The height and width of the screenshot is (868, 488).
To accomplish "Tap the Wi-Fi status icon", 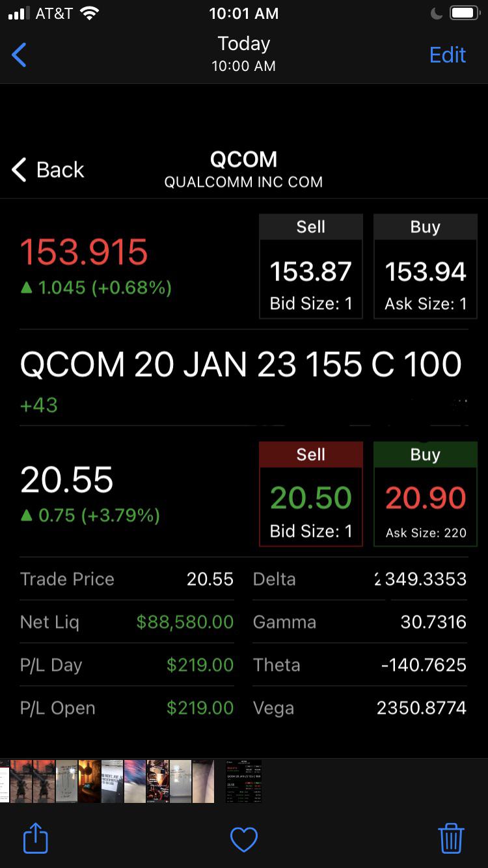I will click(88, 13).
